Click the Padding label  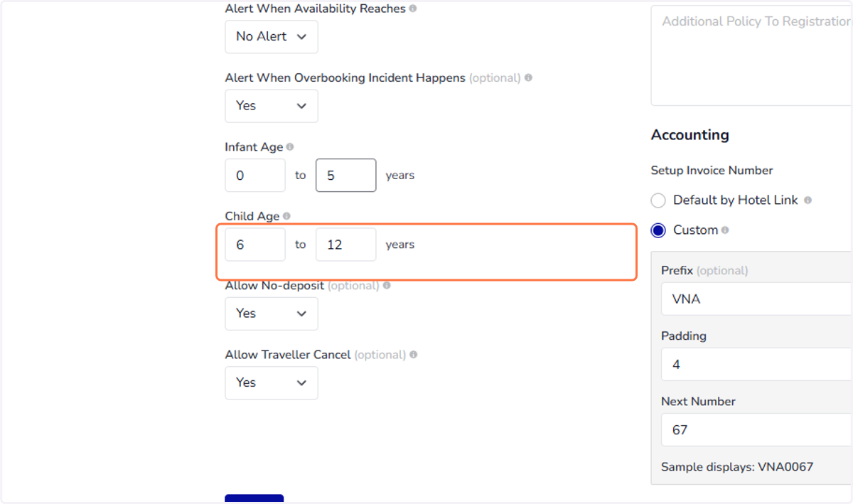[x=684, y=336]
